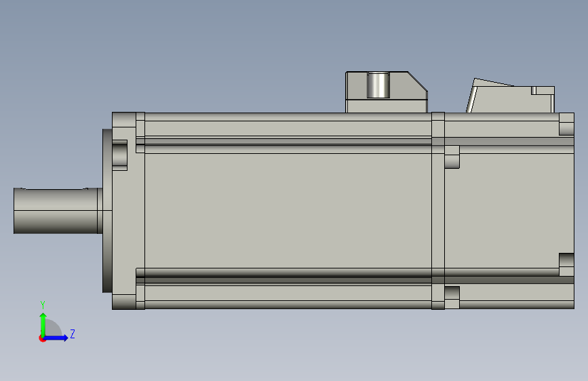Select the rear end cap section of the motor

point(509,211)
